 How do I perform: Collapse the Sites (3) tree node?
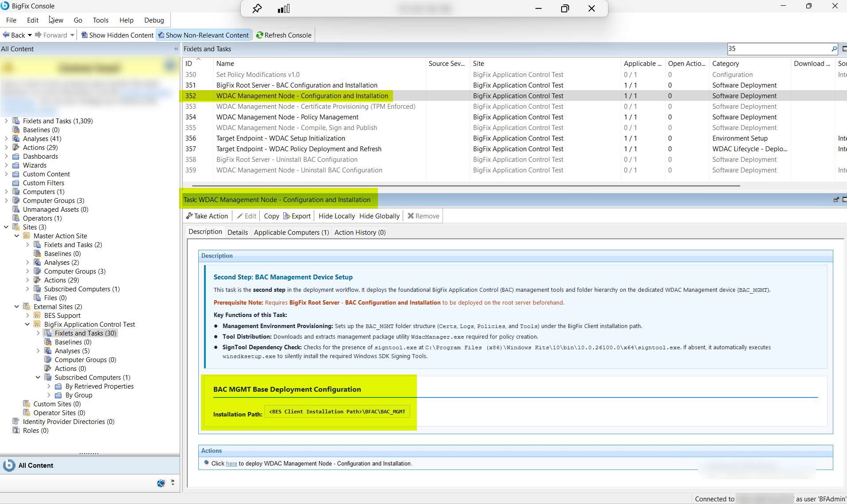[x=6, y=227]
